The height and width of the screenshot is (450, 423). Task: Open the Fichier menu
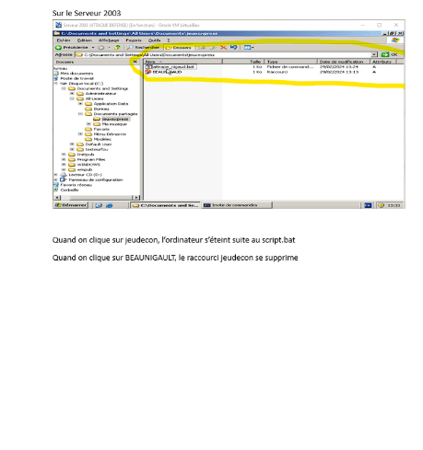(x=63, y=40)
